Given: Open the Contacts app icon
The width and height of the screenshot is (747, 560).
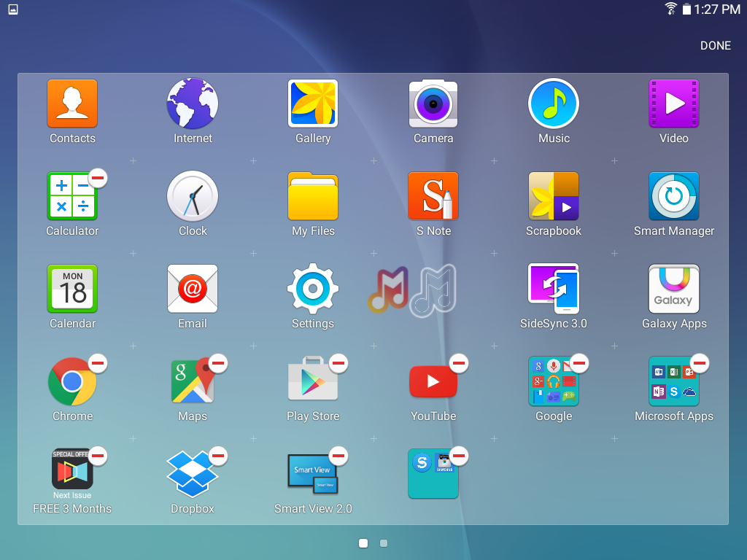Looking at the screenshot, I should tap(72, 104).
